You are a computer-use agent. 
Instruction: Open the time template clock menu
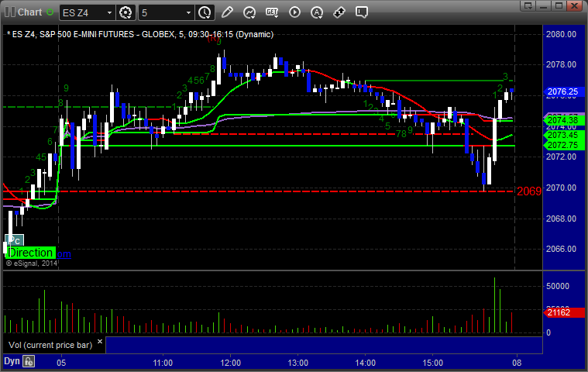point(205,12)
